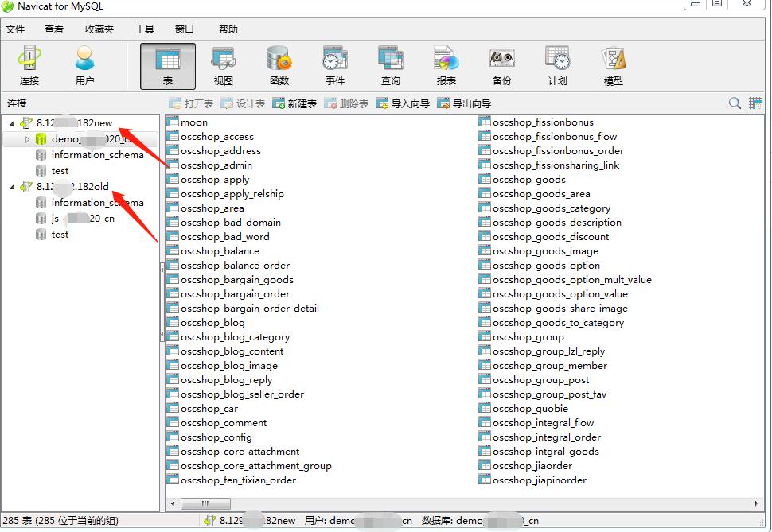Select the oscshop_access table

tap(216, 136)
